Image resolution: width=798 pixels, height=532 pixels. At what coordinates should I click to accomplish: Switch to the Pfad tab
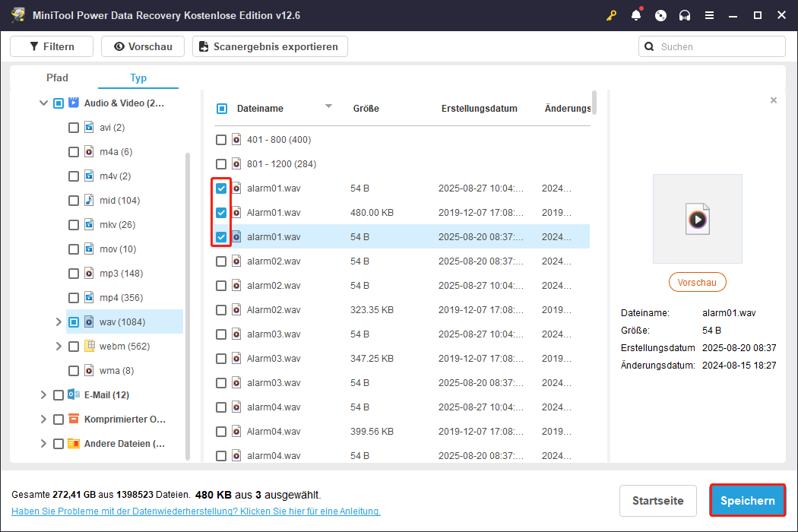(x=57, y=78)
